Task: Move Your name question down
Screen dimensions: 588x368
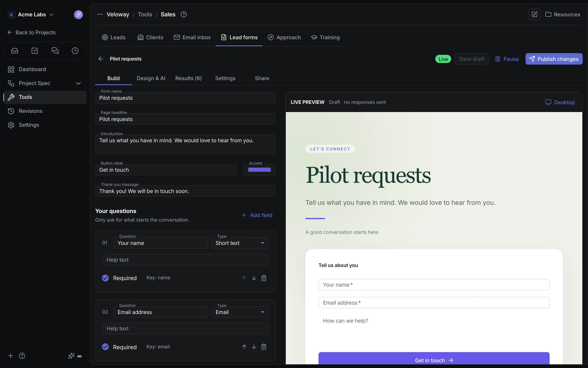Action: pyautogui.click(x=254, y=278)
